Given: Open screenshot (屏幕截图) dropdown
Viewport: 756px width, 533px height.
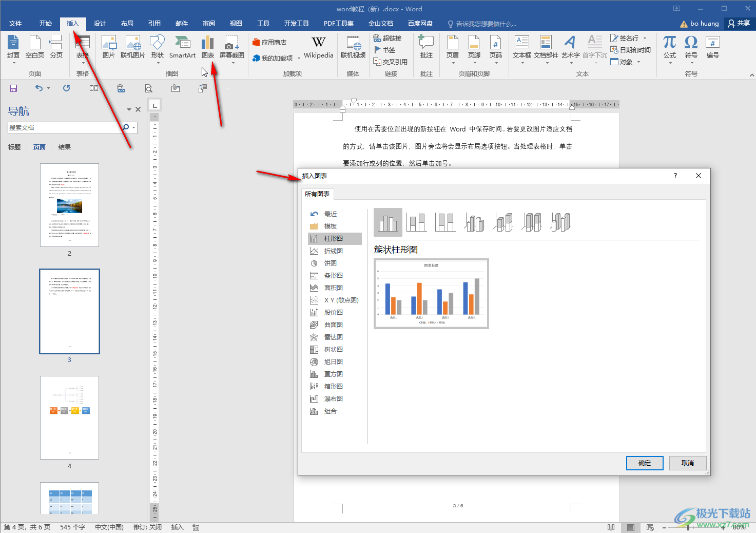Looking at the screenshot, I should click(x=232, y=49).
